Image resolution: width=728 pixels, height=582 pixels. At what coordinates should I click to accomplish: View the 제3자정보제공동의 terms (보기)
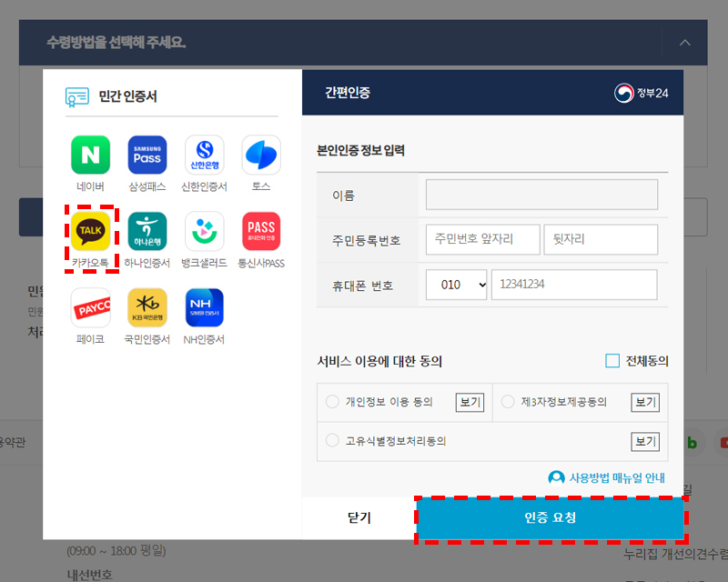click(645, 402)
